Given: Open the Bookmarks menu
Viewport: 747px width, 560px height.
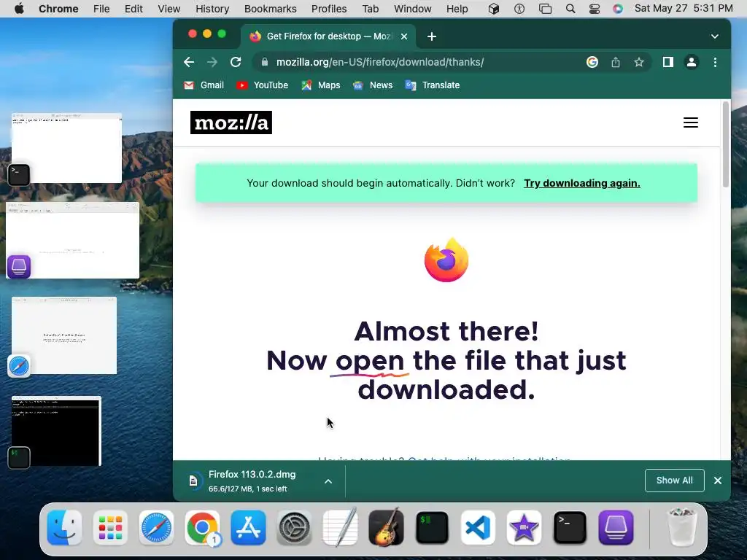Looking at the screenshot, I should click(x=270, y=9).
